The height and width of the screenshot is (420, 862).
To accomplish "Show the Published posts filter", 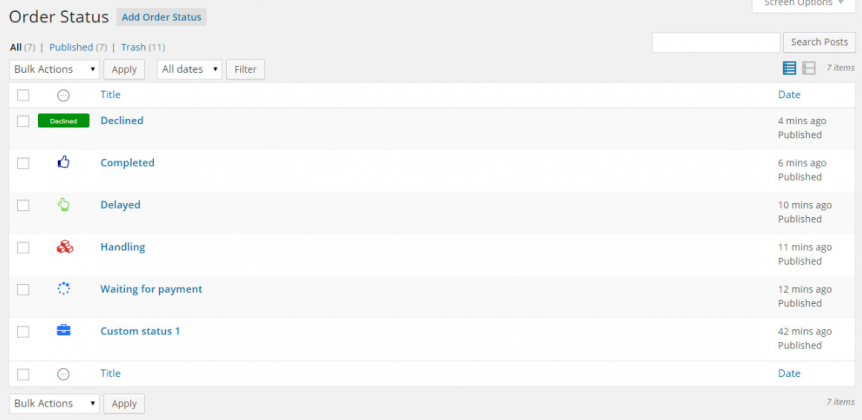I will [x=71, y=47].
